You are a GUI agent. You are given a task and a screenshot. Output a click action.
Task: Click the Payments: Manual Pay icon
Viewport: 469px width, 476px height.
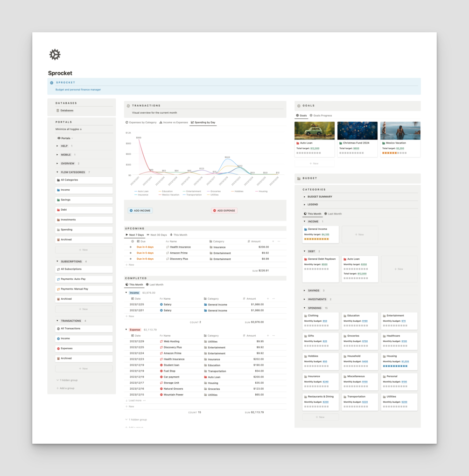[58, 289]
